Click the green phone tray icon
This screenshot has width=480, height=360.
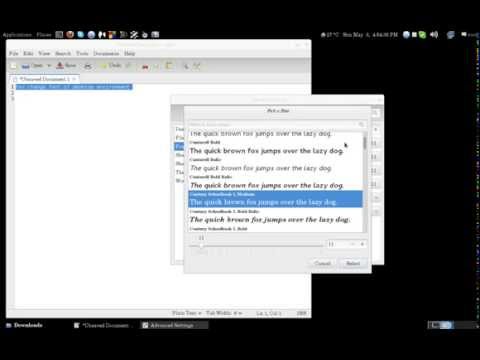422,35
